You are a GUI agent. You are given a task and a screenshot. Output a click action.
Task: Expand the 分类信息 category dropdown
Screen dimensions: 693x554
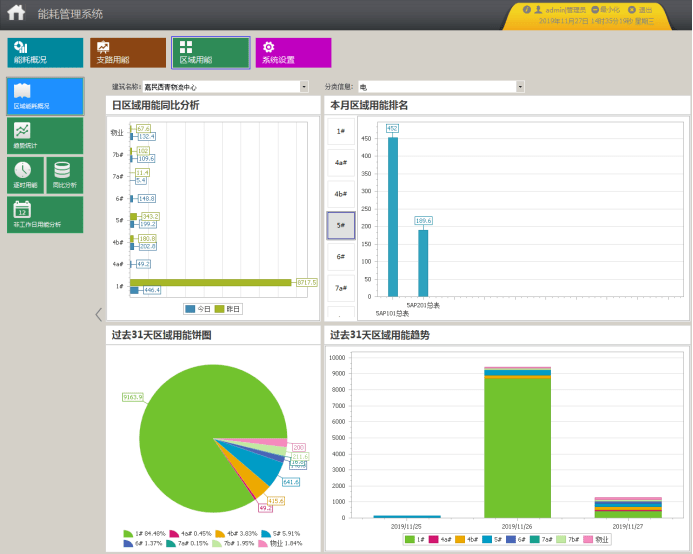pos(520,87)
